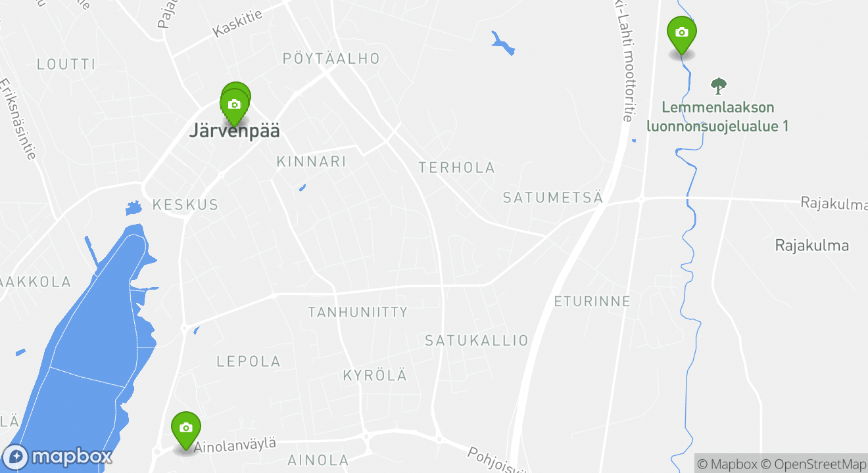Click the LEPOLA district label
Screen dimensions: 868x473
(x=249, y=361)
